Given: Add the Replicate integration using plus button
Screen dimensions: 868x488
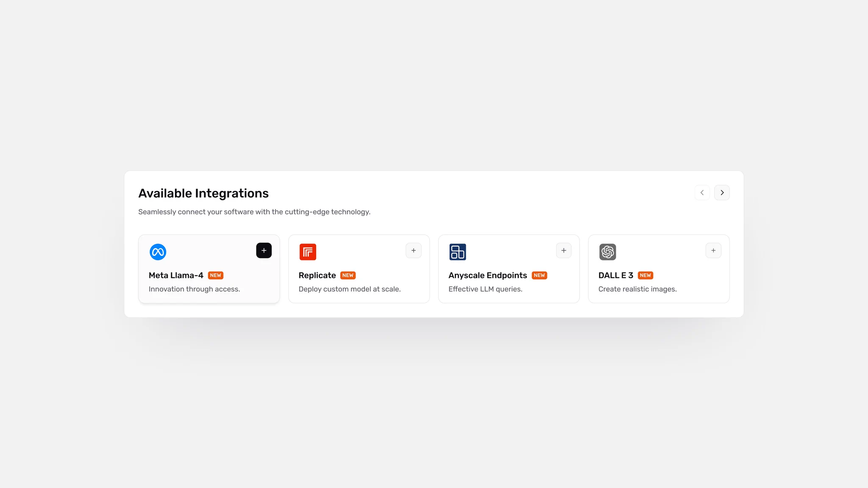Looking at the screenshot, I should pyautogui.click(x=414, y=250).
